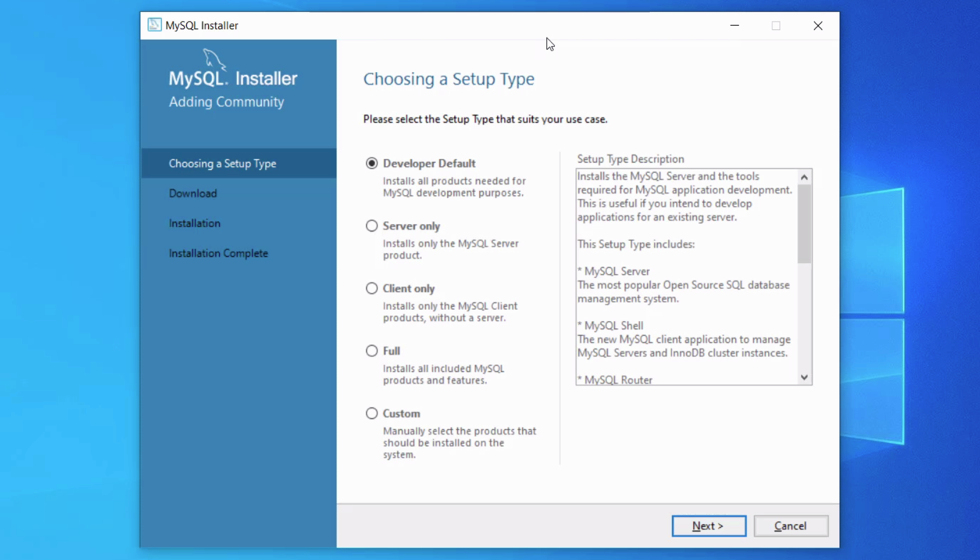Pick the Full setup type
The width and height of the screenshot is (980, 560).
pos(372,351)
